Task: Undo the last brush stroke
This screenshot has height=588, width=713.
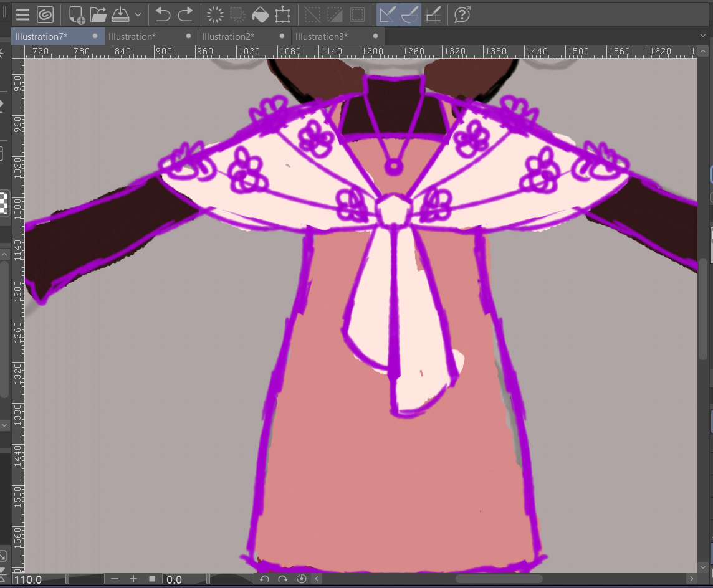Action: (x=163, y=14)
